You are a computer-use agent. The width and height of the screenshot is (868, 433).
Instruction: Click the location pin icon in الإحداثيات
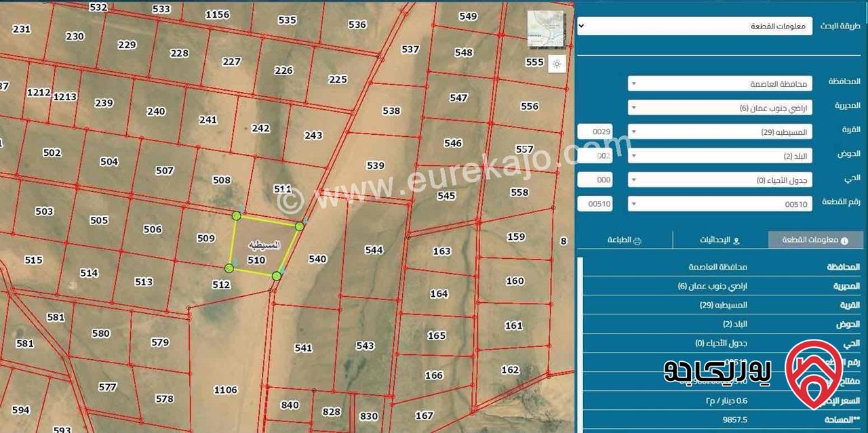tap(737, 241)
